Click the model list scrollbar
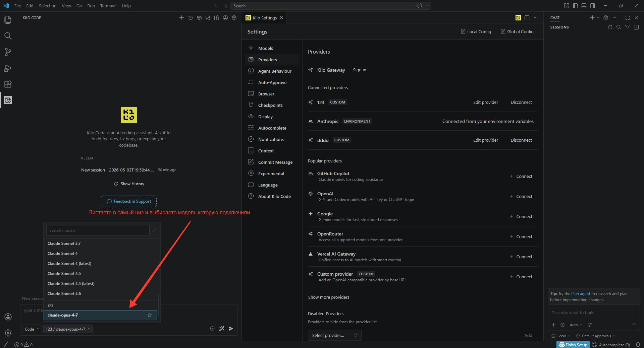The height and width of the screenshot is (348, 644). point(158,305)
